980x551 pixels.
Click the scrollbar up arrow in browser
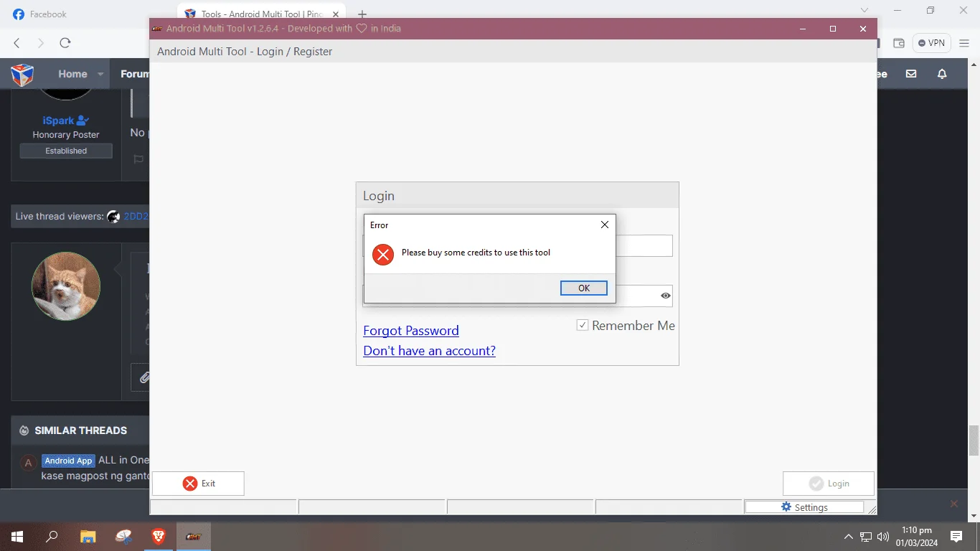pyautogui.click(x=974, y=64)
